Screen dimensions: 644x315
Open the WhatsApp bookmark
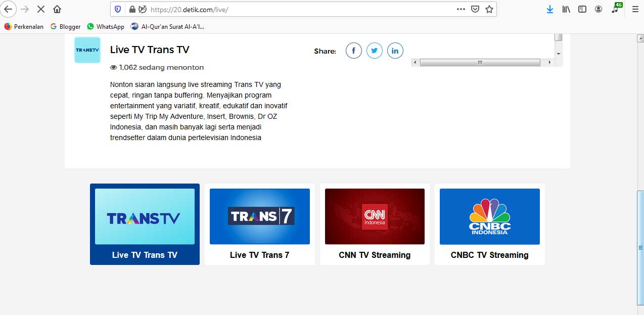point(106,27)
